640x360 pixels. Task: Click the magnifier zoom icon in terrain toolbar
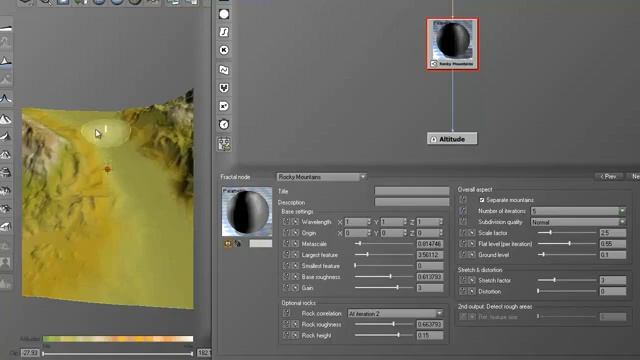tap(46, 2)
